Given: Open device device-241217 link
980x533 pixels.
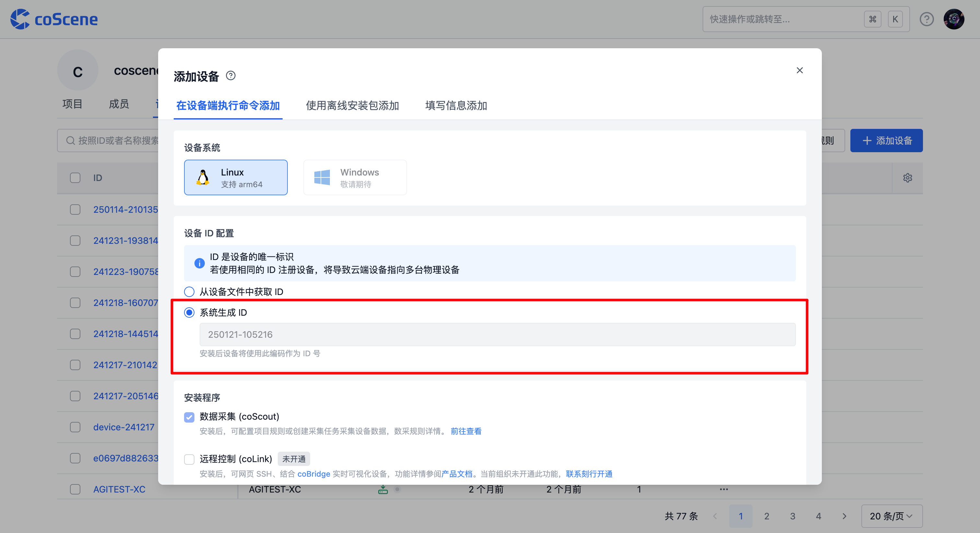Looking at the screenshot, I should [x=124, y=427].
